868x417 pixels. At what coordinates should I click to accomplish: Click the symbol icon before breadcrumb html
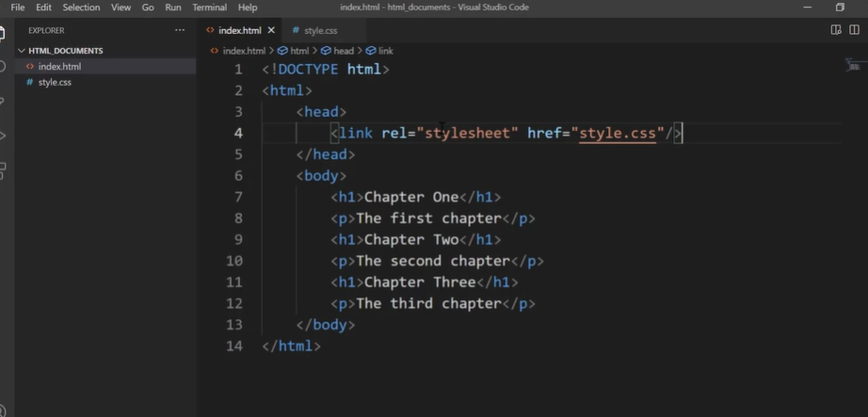click(x=282, y=51)
